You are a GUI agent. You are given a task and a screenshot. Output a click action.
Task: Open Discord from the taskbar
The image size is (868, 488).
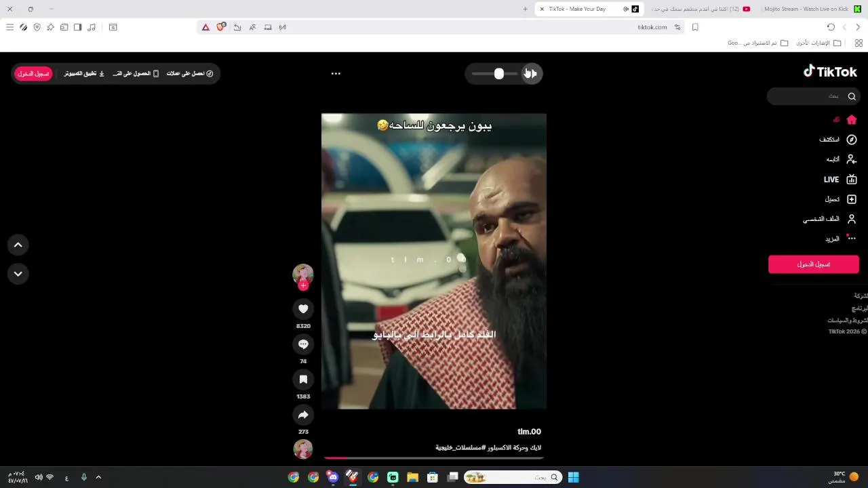click(333, 477)
